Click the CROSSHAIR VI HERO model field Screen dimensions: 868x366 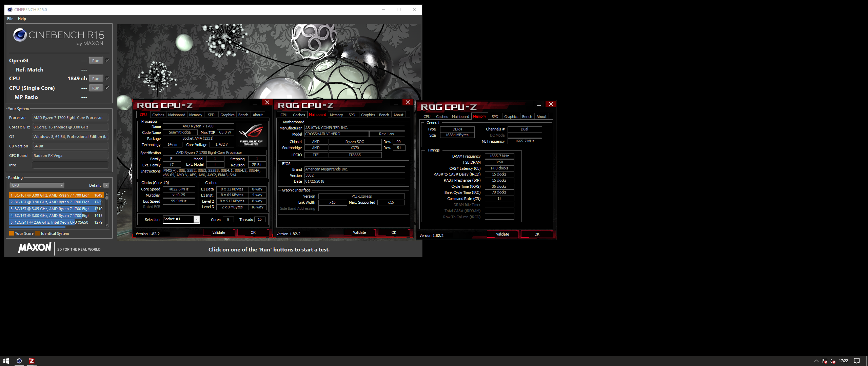coord(336,134)
